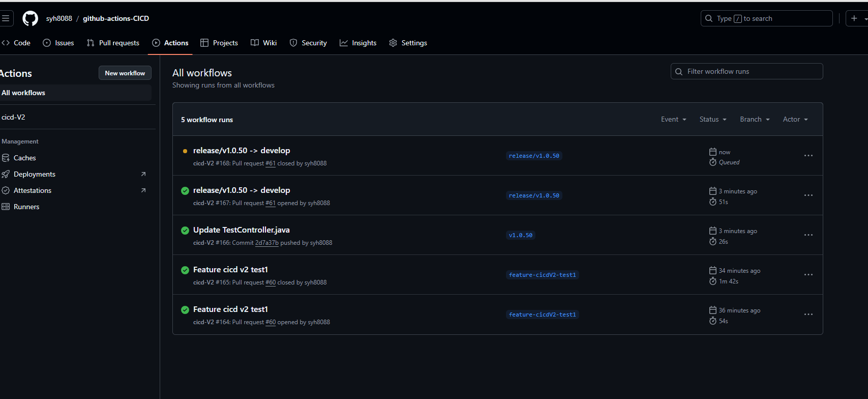Focus the Type / to search box
The image size is (868, 399).
[766, 18]
